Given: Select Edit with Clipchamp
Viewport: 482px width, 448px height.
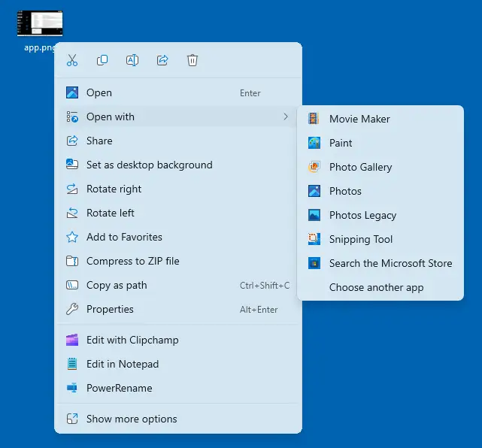Looking at the screenshot, I should 178,340.
